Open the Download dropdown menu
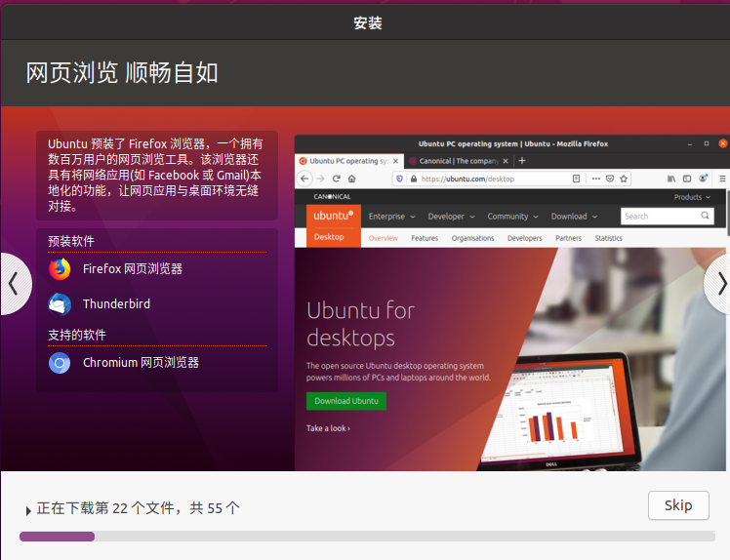 [574, 217]
